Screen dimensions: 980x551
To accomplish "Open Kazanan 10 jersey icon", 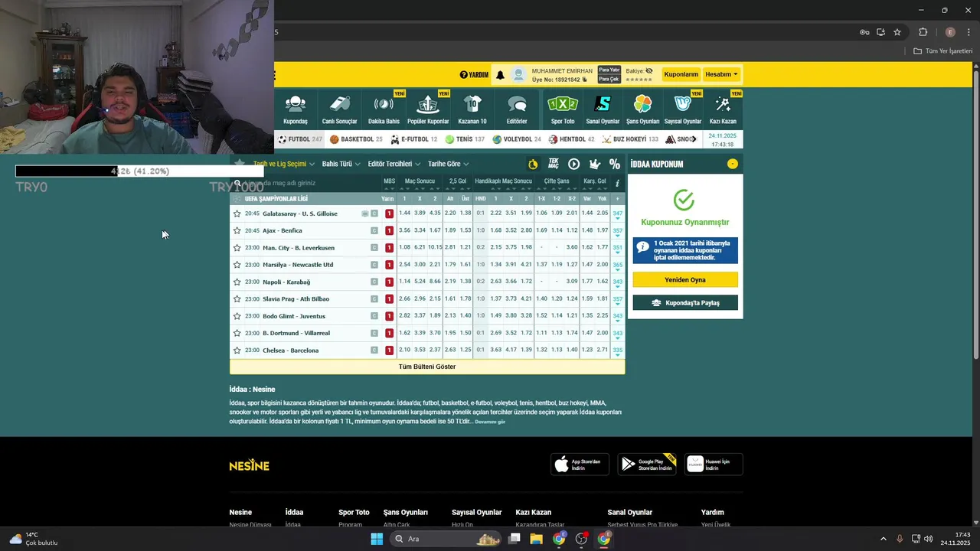I will click(472, 104).
